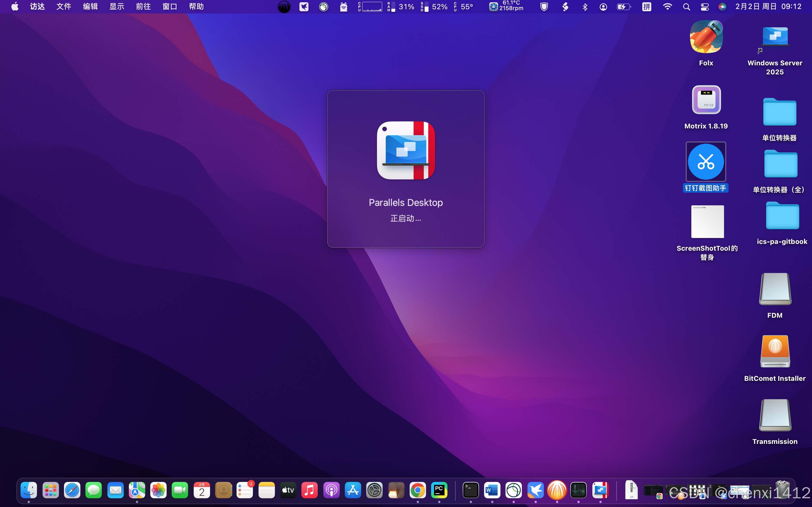Image resolution: width=812 pixels, height=507 pixels.
Task: Open the 文件 menu
Action: point(64,7)
